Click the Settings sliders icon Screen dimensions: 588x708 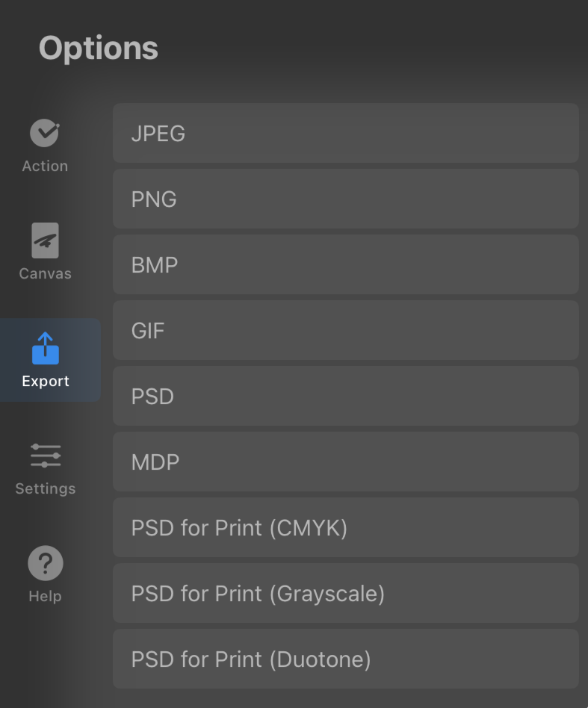tap(46, 456)
